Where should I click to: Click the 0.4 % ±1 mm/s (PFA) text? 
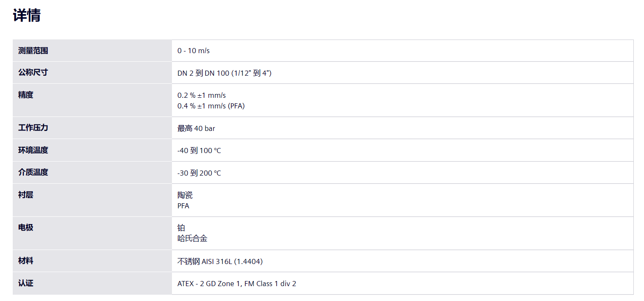click(x=211, y=106)
